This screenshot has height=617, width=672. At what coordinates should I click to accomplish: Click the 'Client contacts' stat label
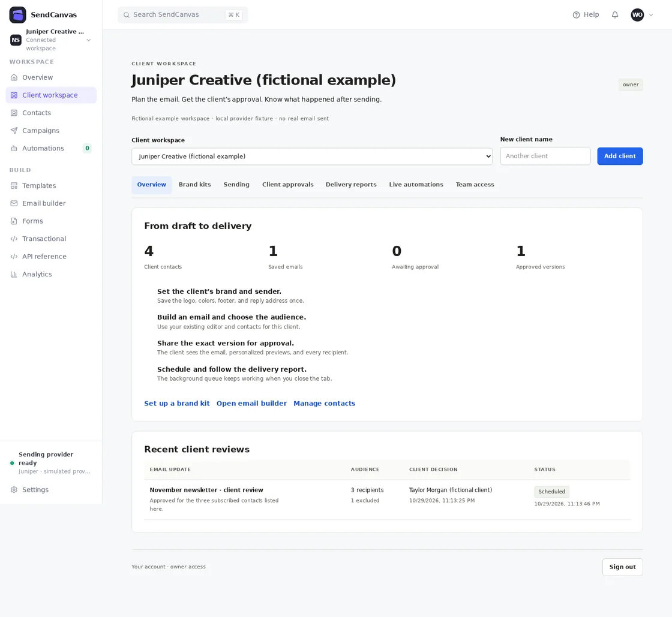click(x=163, y=267)
